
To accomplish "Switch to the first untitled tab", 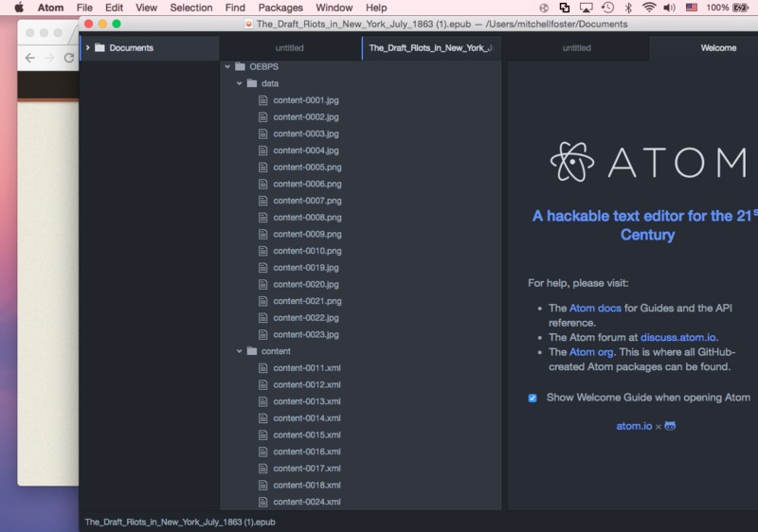I will click(x=290, y=47).
